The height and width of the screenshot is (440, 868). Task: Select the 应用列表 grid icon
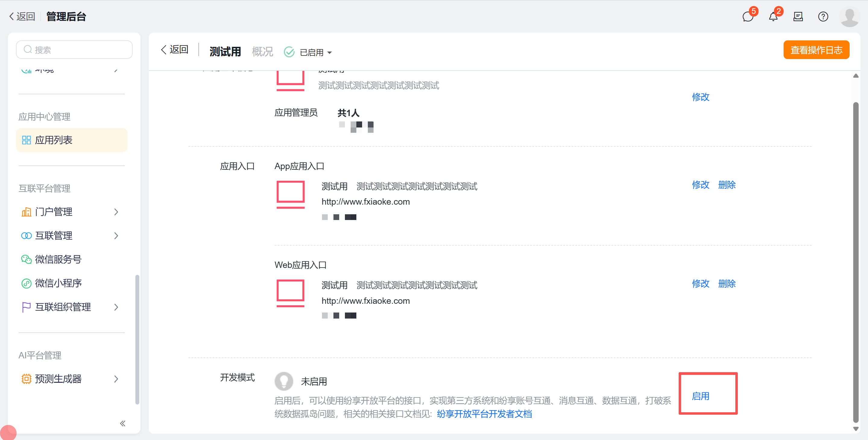26,140
